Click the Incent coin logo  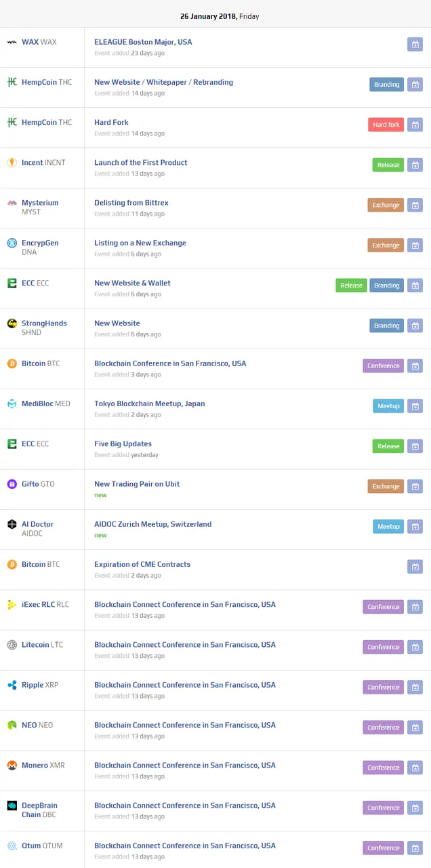(x=12, y=163)
